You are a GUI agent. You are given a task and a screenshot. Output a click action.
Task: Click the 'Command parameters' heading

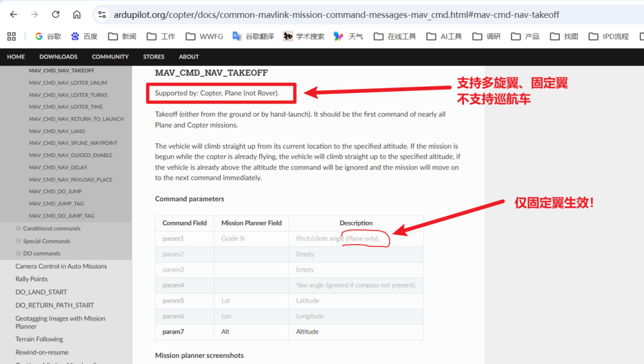pos(190,199)
